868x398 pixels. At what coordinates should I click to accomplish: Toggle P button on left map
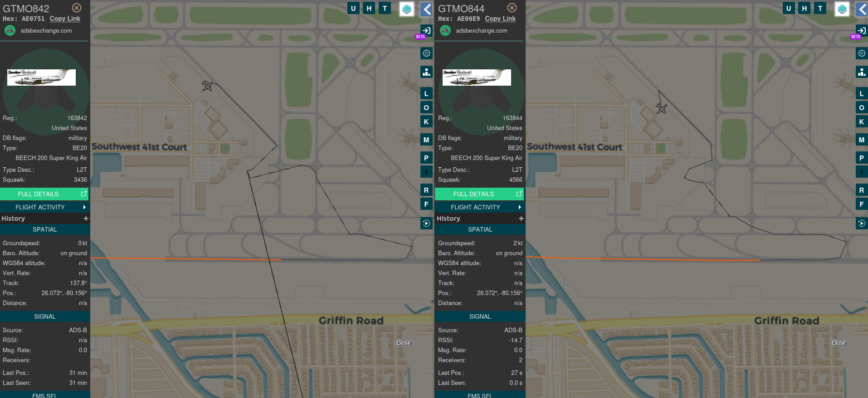pos(426,158)
